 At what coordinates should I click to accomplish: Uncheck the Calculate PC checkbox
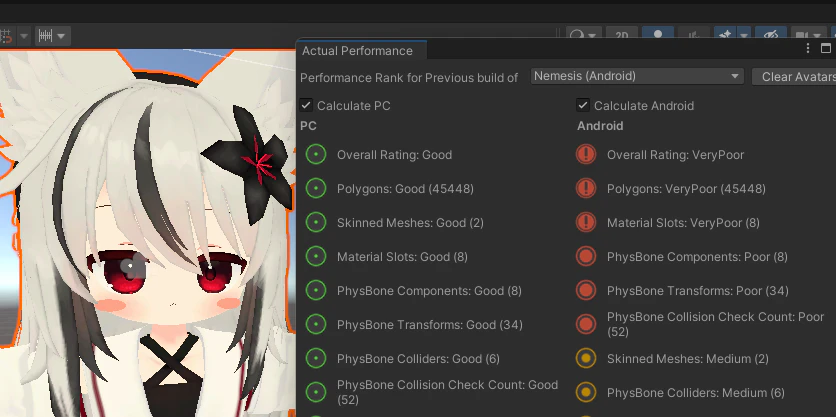point(306,105)
